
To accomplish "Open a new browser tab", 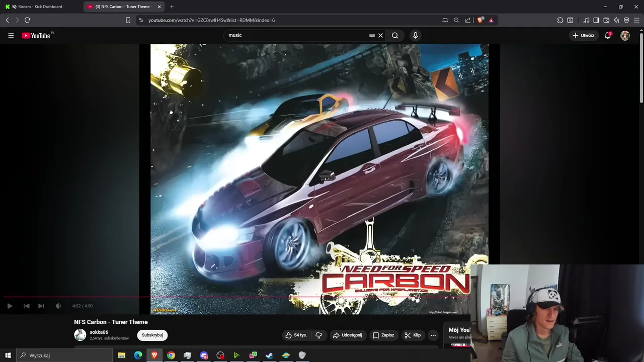I will (x=172, y=7).
